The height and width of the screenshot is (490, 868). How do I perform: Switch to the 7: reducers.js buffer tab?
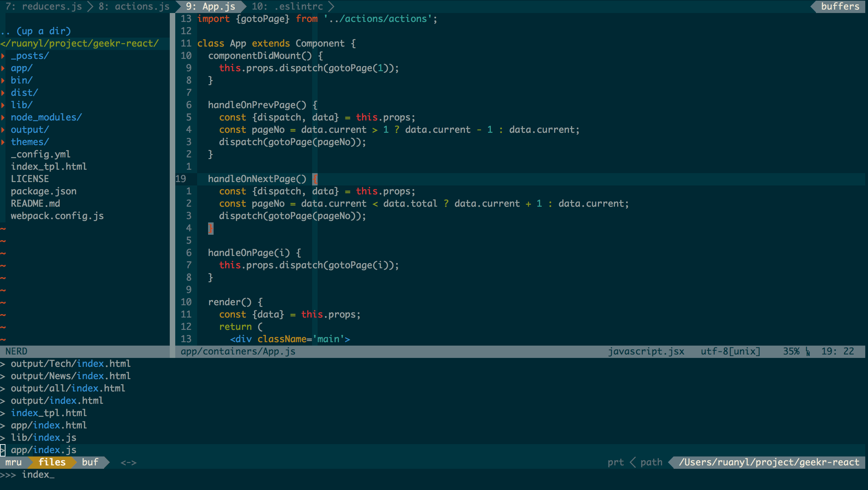pos(43,7)
